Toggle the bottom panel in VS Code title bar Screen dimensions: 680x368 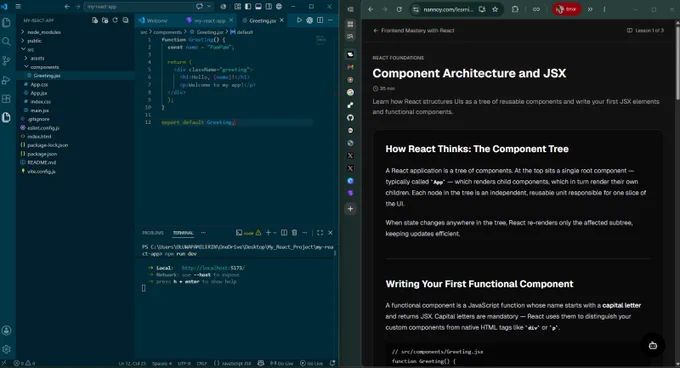pyautogui.click(x=258, y=7)
